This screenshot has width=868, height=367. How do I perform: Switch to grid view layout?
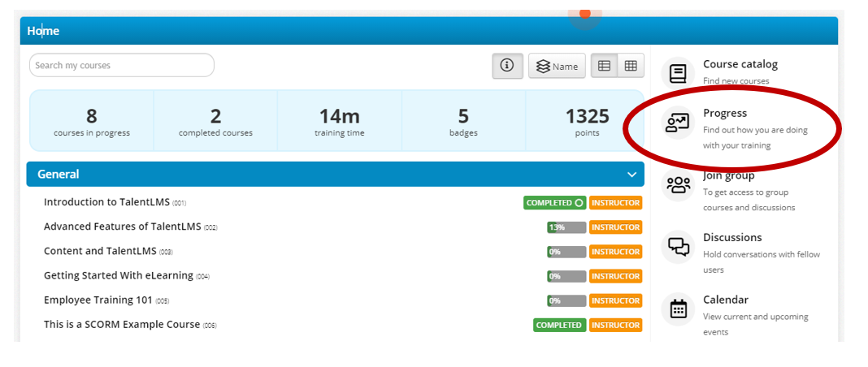[x=631, y=66]
